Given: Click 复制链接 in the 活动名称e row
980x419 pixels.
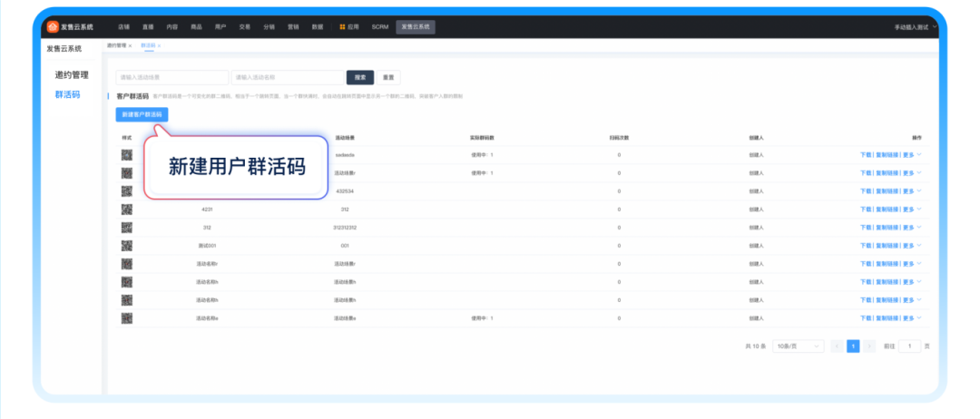Looking at the screenshot, I should pyautogui.click(x=887, y=317).
